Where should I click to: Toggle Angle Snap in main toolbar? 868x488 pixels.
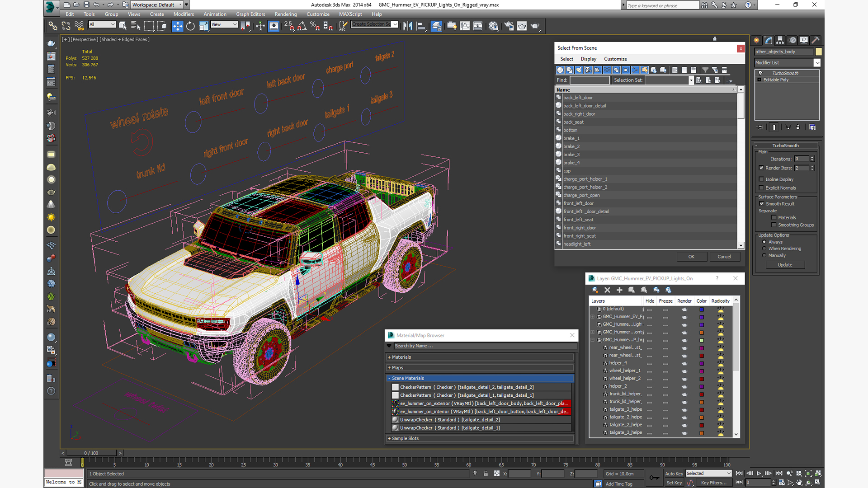click(x=302, y=26)
